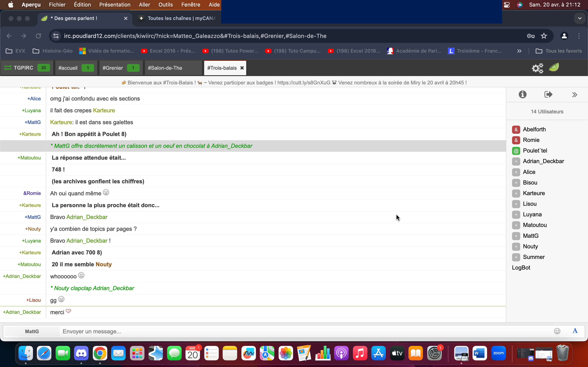Image resolution: width=588 pixels, height=367 pixels.
Task: Click the password key icon in address bar
Action: [531, 36]
